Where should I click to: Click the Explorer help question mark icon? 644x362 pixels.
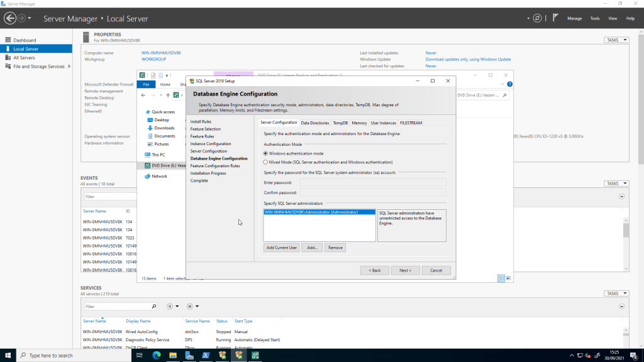(x=509, y=84)
